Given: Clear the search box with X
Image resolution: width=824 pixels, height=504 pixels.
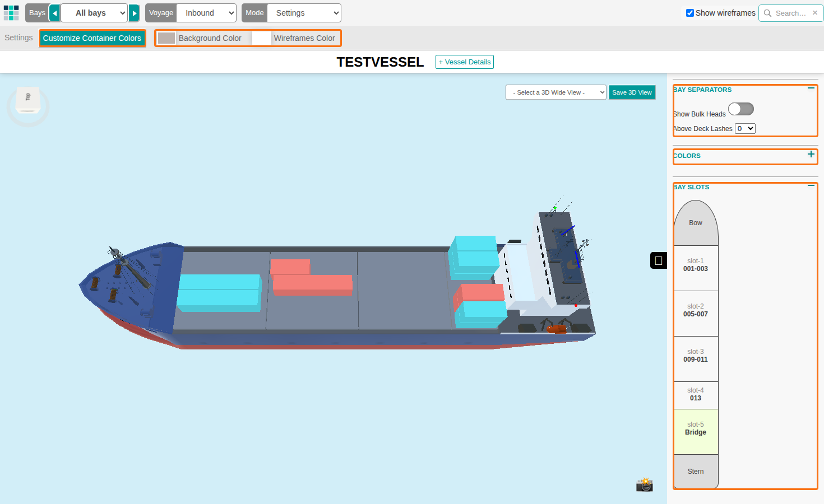Looking at the screenshot, I should pyautogui.click(x=815, y=13).
